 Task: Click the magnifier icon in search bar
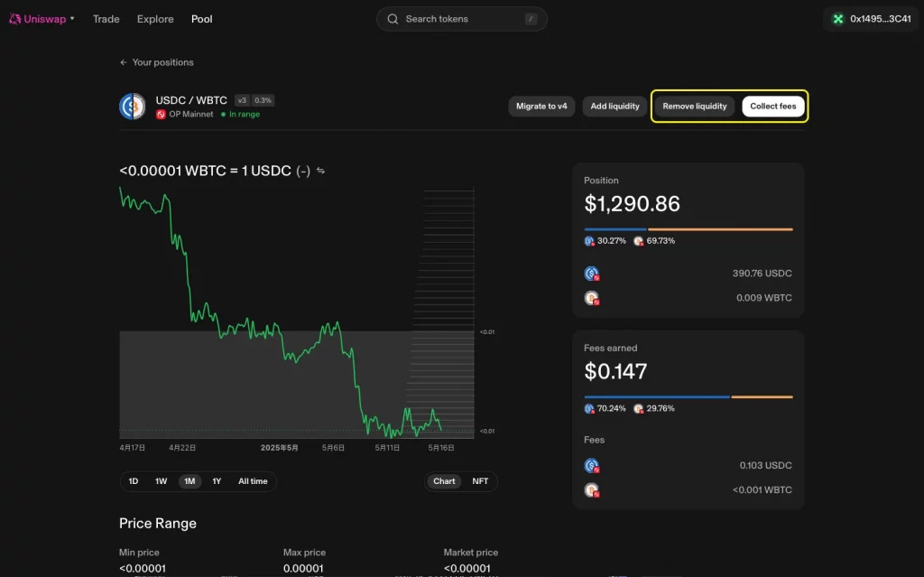[393, 19]
